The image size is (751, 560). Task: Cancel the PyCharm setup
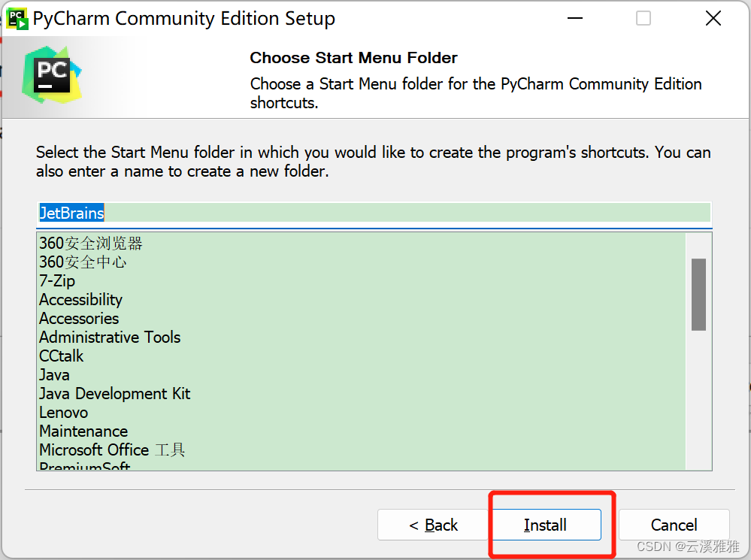[674, 525]
